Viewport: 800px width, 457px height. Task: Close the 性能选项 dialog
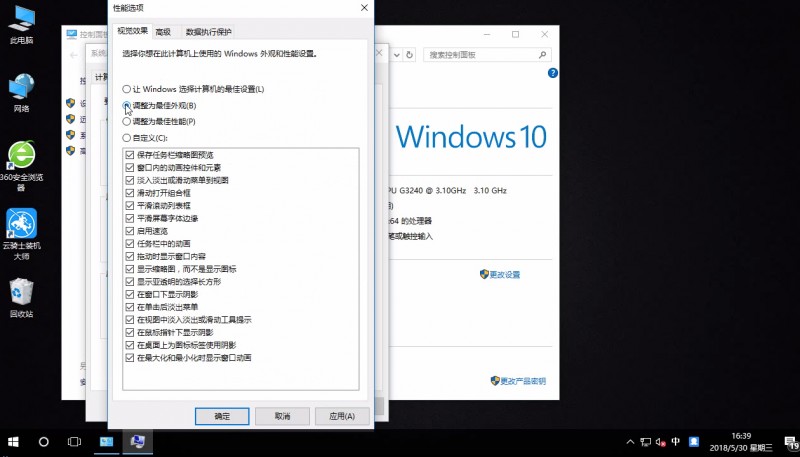pos(364,8)
